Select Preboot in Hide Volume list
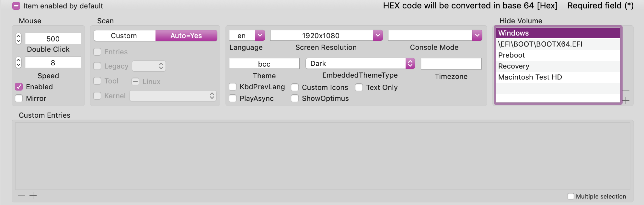The image size is (644, 205). click(x=512, y=55)
